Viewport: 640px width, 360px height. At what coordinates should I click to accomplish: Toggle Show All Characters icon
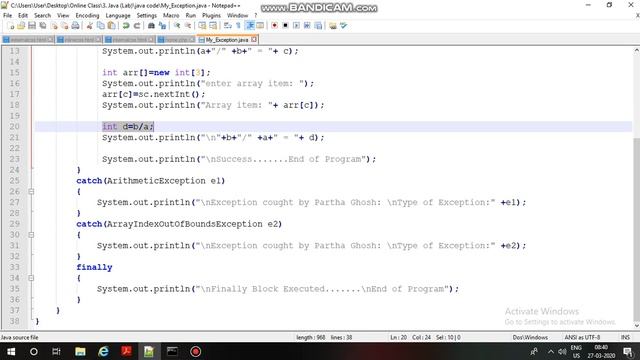coord(238,26)
